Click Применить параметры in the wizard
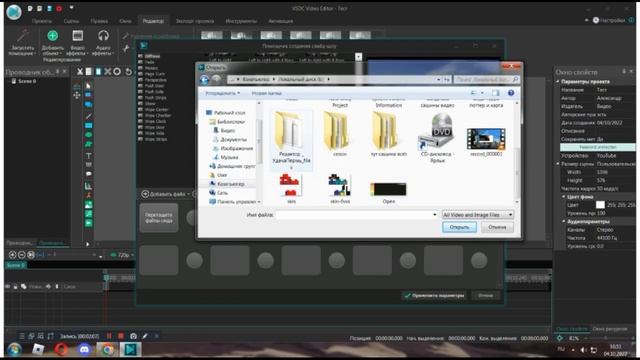 434,295
